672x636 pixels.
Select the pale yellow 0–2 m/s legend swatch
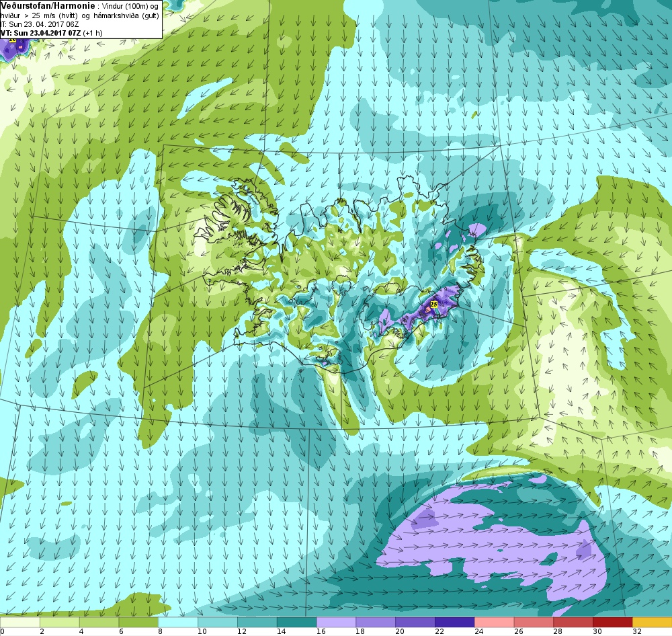click(x=19, y=622)
